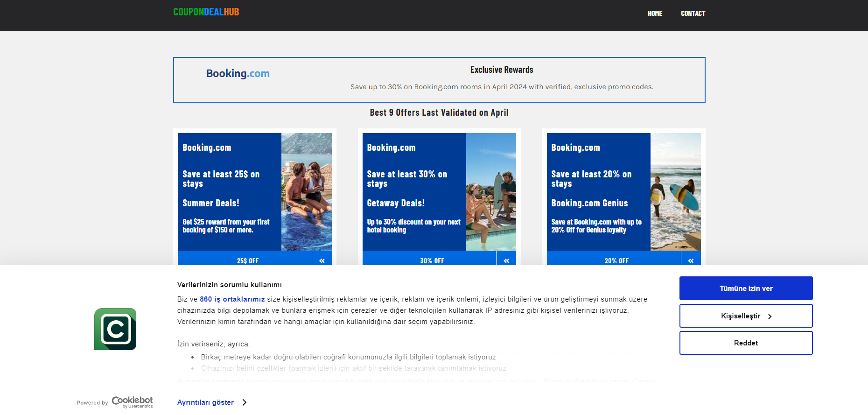
Task: Open the Contact menu item
Action: [x=693, y=14]
